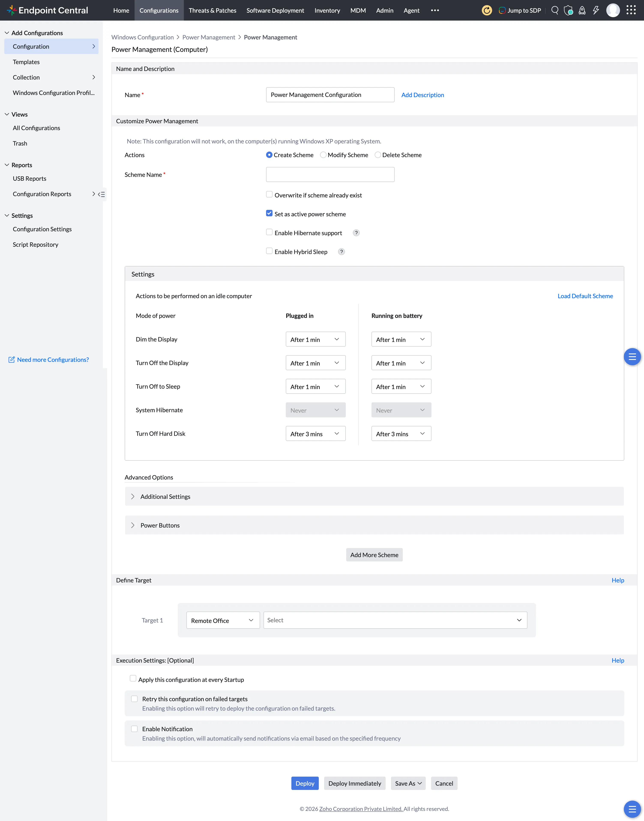Click the Add Description link
This screenshot has height=821, width=644.
coord(422,95)
